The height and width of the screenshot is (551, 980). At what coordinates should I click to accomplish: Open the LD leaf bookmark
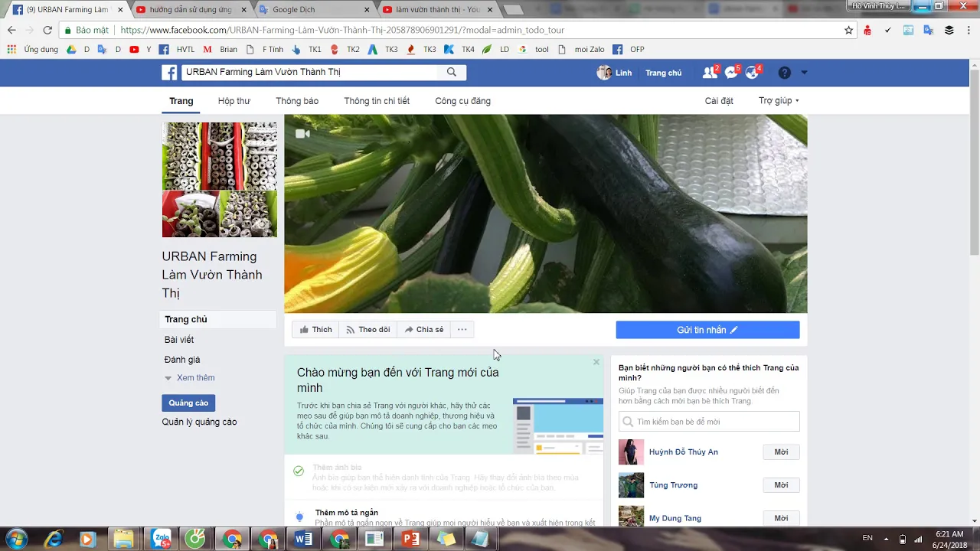(x=495, y=49)
